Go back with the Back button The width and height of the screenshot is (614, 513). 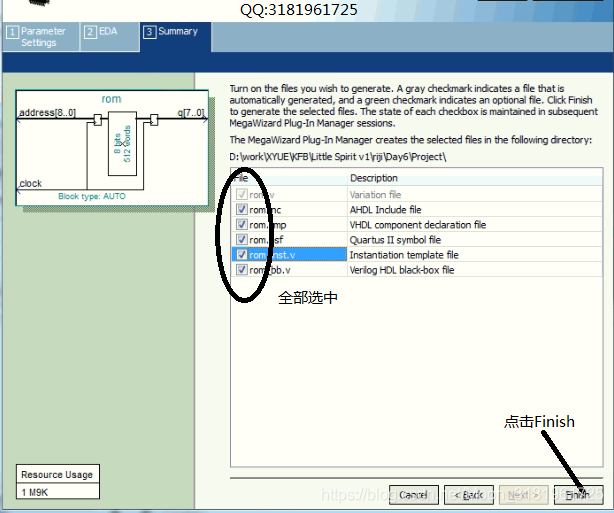click(469, 495)
